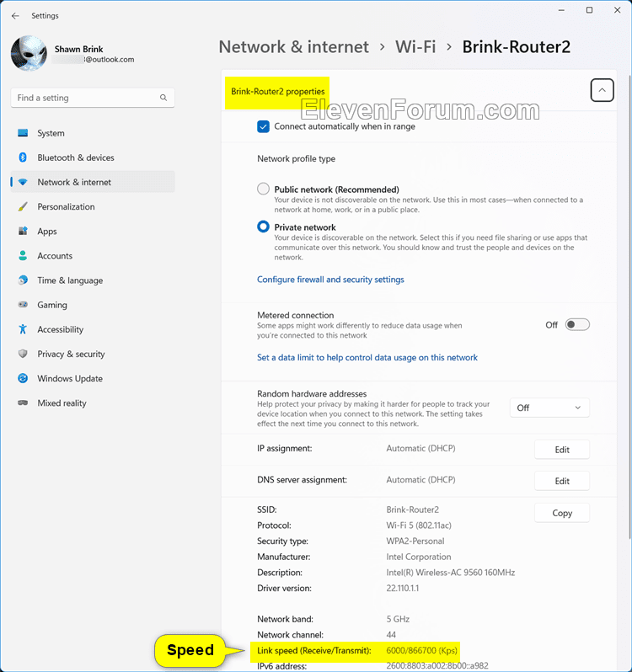Click the Gaming controller icon

pos(23,304)
